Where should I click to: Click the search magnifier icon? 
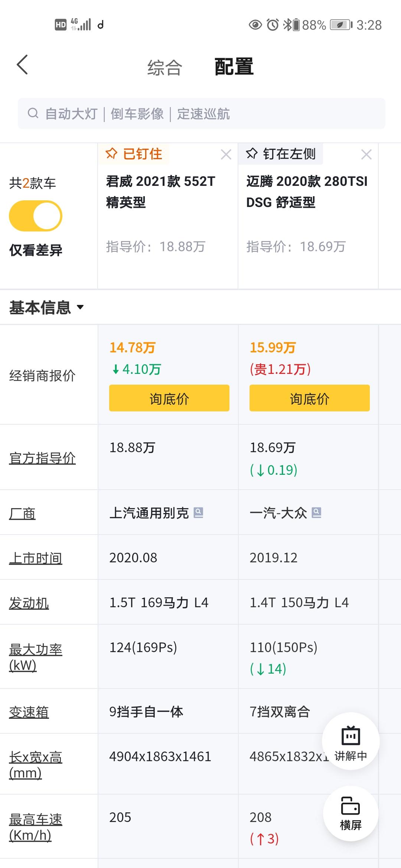[33, 113]
